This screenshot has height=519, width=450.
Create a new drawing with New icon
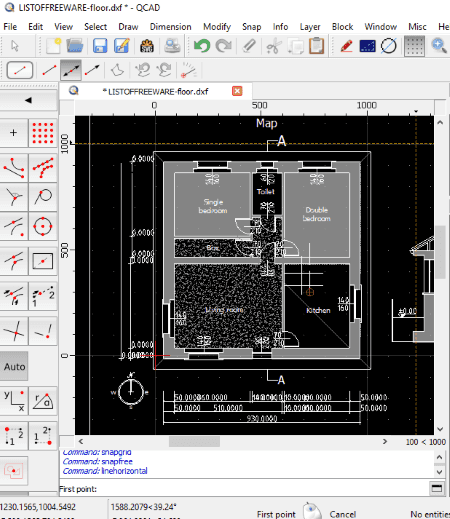53,46
